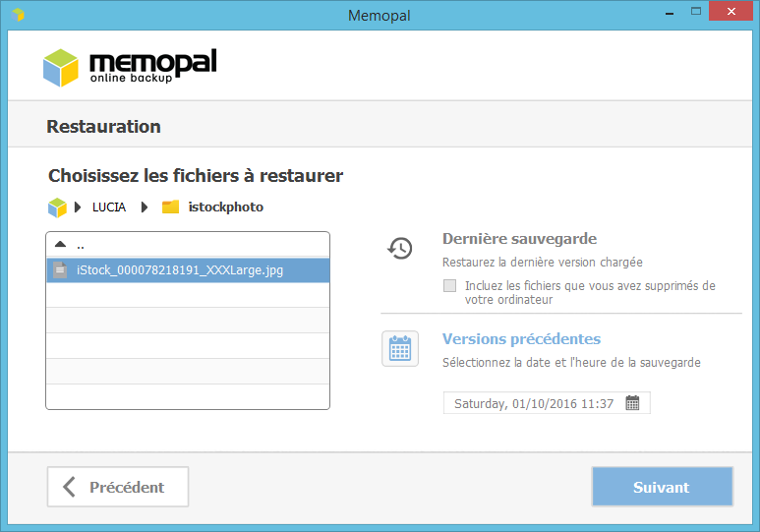Click the Saturday 01/10/2016 date field
760x532 pixels.
pos(547,403)
